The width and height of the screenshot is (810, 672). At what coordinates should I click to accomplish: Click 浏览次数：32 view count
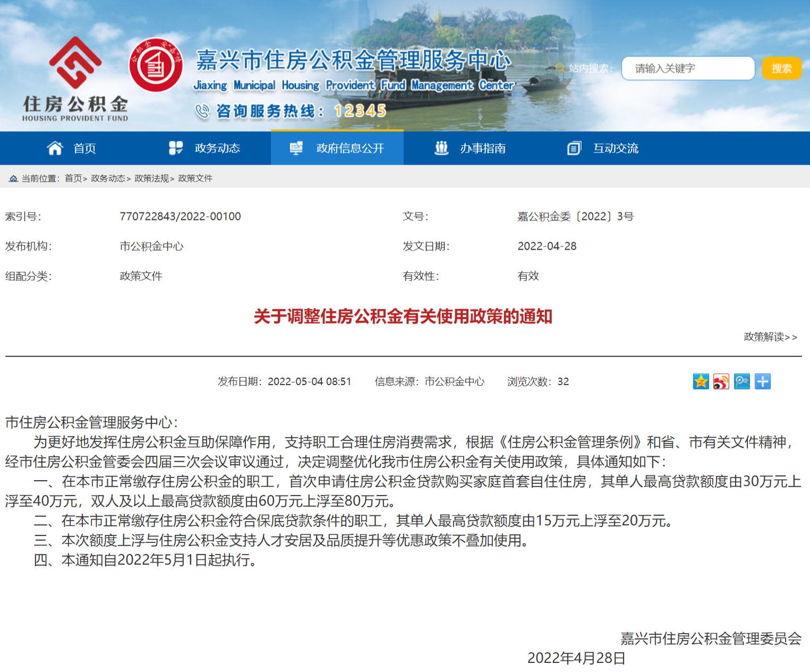click(538, 381)
